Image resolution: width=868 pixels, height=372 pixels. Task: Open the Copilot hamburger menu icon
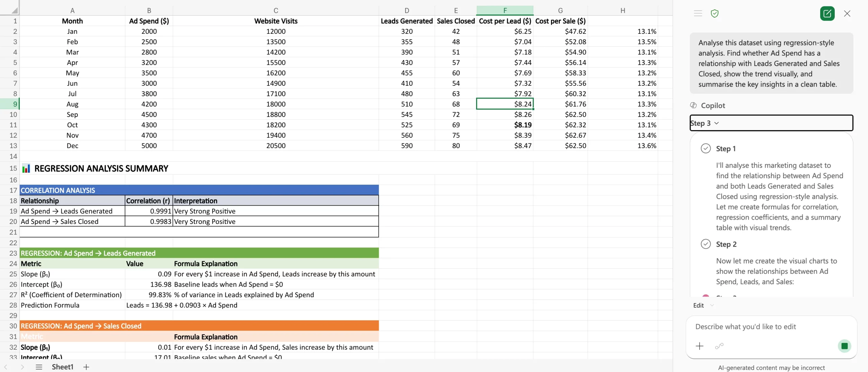coord(698,14)
